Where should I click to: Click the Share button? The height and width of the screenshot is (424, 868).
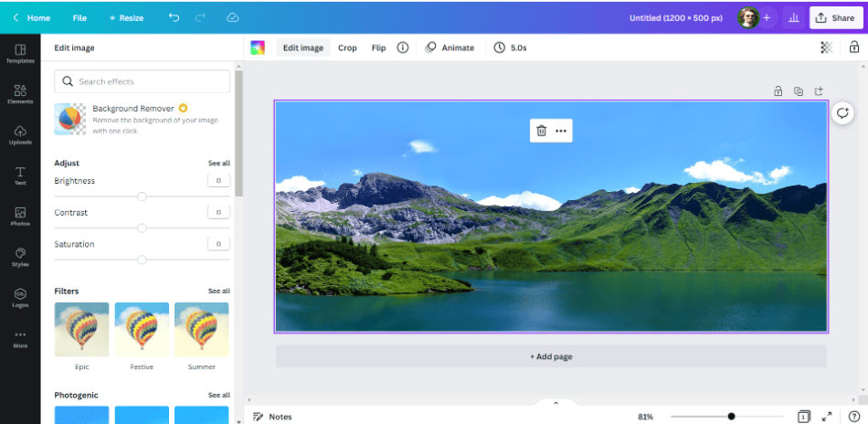pyautogui.click(x=836, y=17)
